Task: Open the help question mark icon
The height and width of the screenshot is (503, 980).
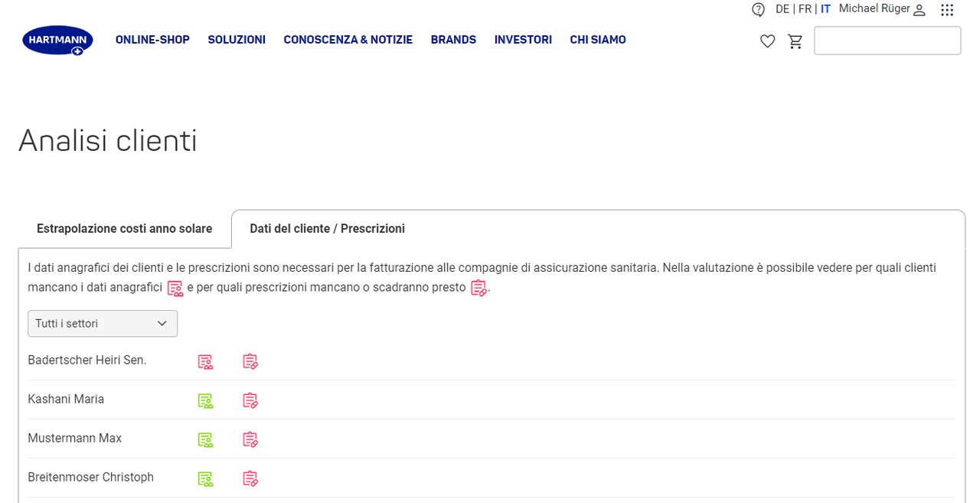Action: [x=758, y=10]
